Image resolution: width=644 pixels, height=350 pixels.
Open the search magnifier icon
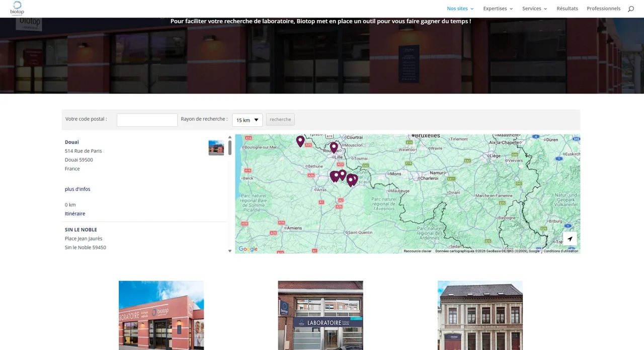[631, 9]
